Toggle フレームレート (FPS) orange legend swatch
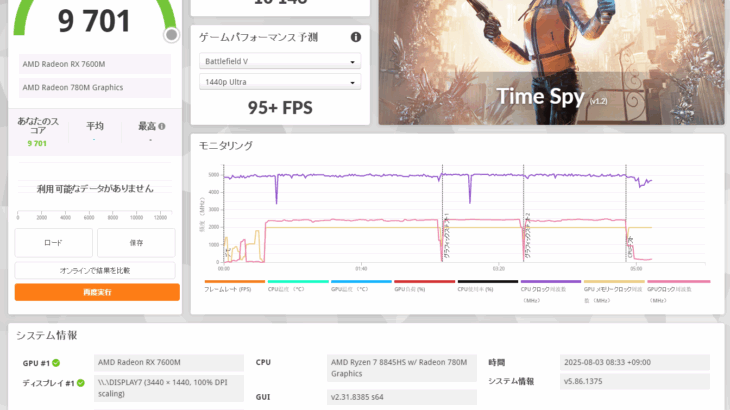The image size is (730, 410). tap(235, 282)
